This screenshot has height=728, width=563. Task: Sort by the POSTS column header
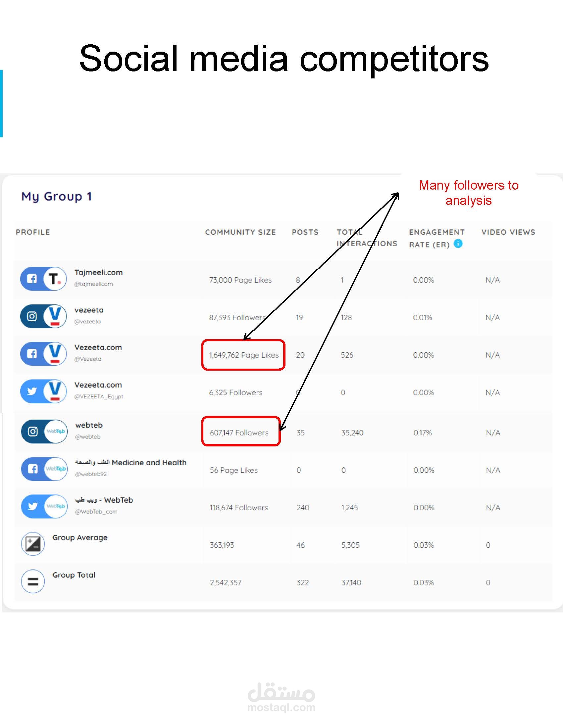pos(305,232)
